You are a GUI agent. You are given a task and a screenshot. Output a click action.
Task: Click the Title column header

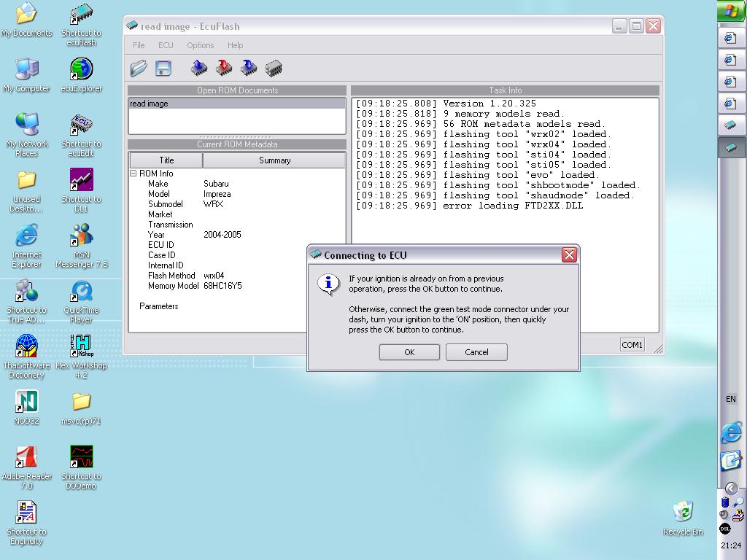(x=166, y=160)
